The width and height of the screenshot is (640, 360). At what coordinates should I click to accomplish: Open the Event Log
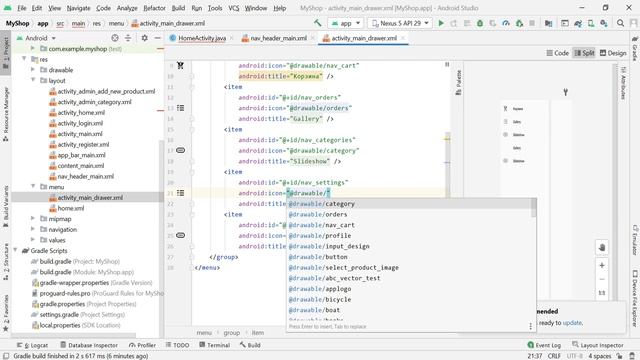(x=544, y=345)
